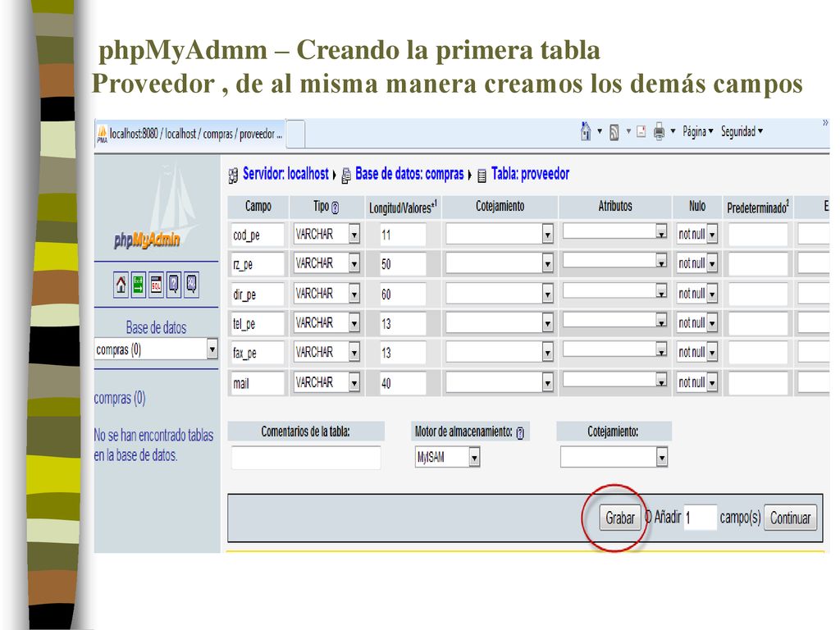Image resolution: width=840 pixels, height=630 pixels.
Task: Open Atributos dropdown for cod_pe row
Action: (661, 231)
